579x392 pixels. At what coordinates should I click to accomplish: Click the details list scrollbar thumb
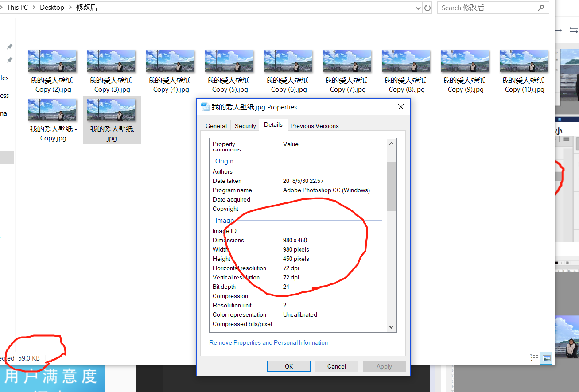391,186
